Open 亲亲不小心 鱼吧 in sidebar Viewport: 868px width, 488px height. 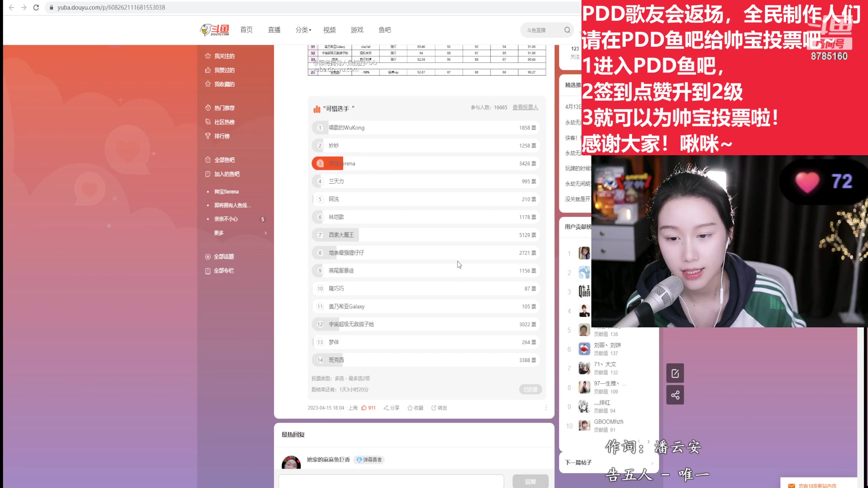click(226, 219)
